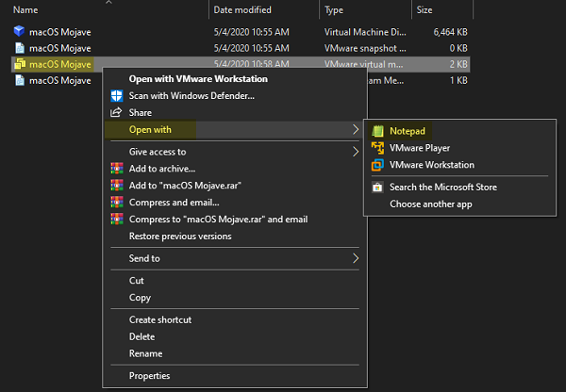Click the Size column header

point(424,9)
